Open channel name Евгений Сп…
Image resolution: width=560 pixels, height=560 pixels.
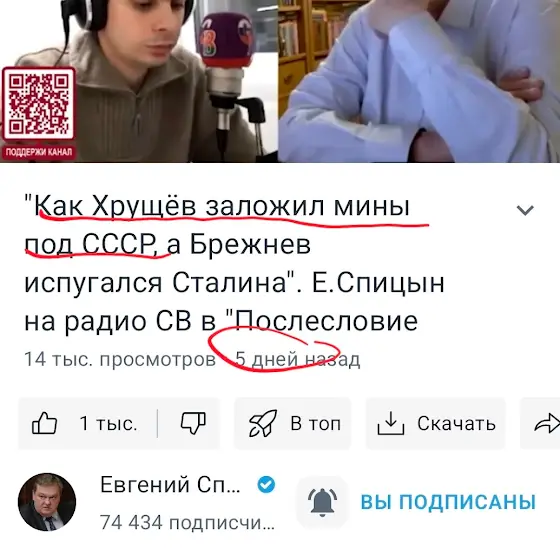(x=170, y=485)
